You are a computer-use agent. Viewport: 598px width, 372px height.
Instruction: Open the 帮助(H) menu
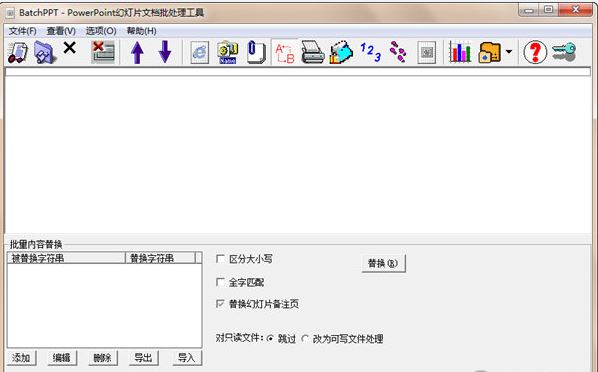click(141, 31)
